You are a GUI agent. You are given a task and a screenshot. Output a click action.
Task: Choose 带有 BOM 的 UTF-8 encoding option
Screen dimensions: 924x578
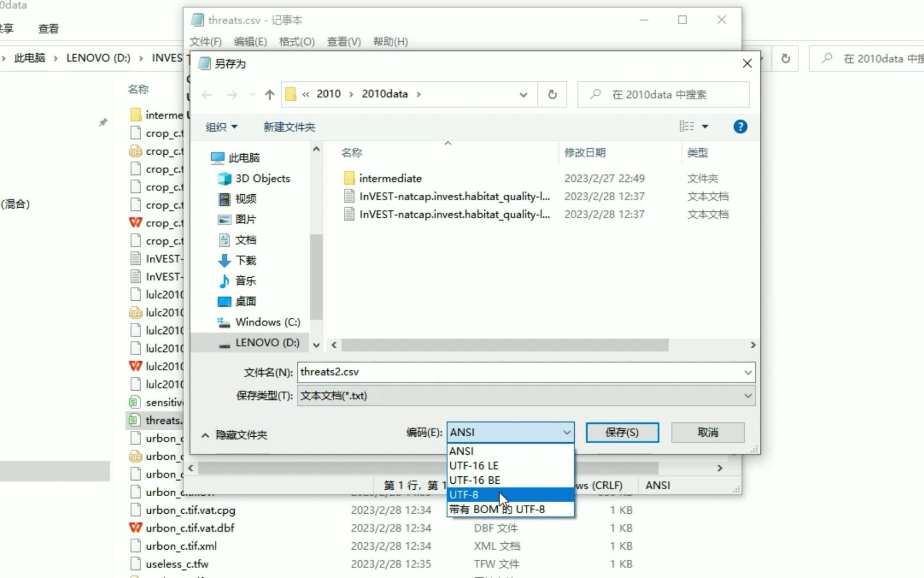(511, 509)
